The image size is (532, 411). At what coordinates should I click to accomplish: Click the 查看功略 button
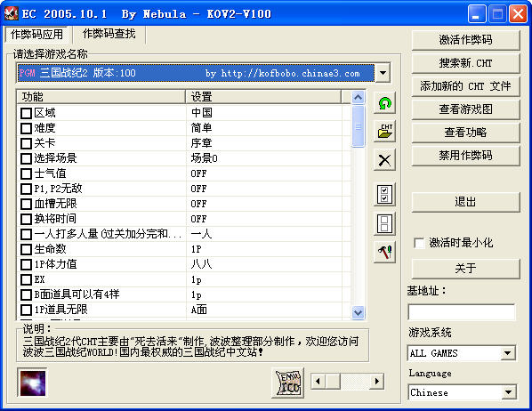pyautogui.click(x=465, y=133)
